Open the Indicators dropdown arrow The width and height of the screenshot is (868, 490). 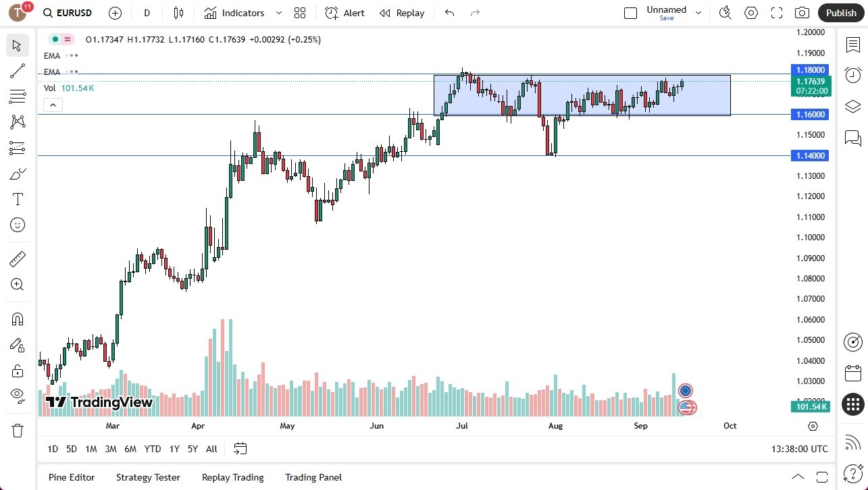point(278,12)
